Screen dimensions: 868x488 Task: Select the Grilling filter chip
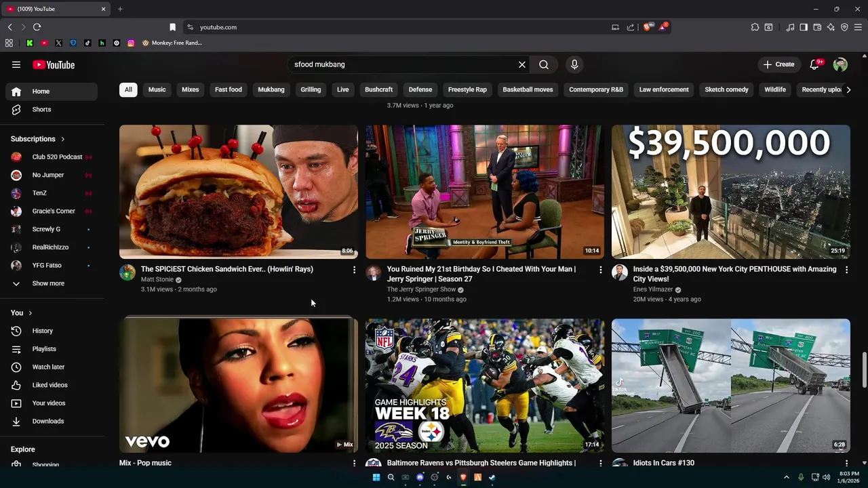(x=311, y=89)
